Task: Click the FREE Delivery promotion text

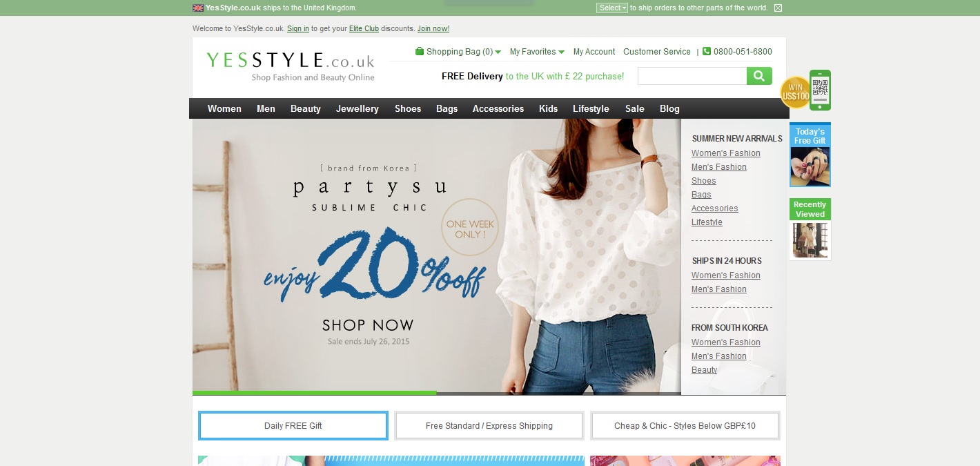Action: point(533,77)
